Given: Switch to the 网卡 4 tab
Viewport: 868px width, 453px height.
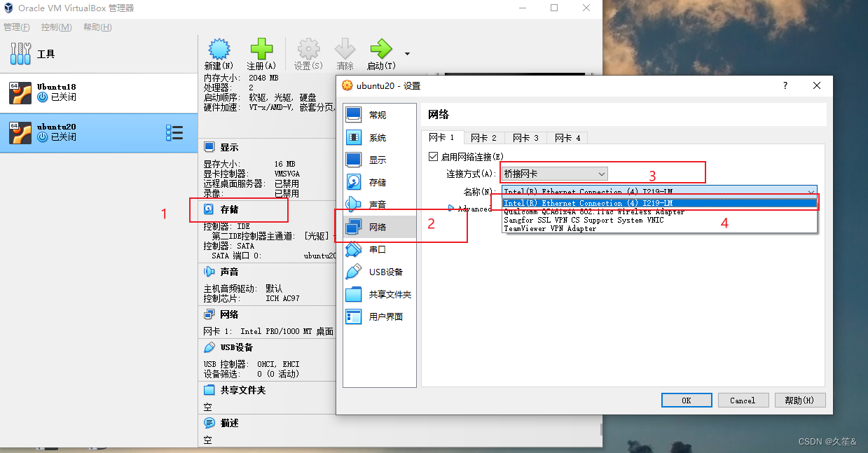Looking at the screenshot, I should (x=567, y=138).
